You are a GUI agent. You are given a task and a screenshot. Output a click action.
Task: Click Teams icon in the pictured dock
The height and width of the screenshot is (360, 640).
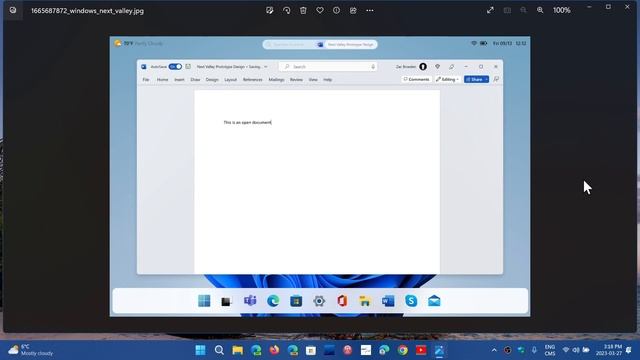click(250, 301)
